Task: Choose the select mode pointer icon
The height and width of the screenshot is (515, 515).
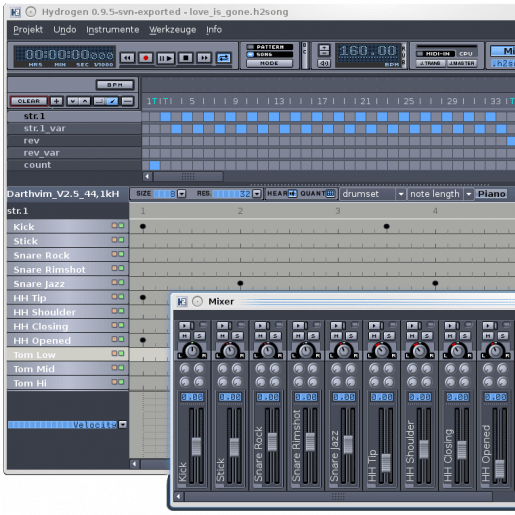Action: coord(99,101)
